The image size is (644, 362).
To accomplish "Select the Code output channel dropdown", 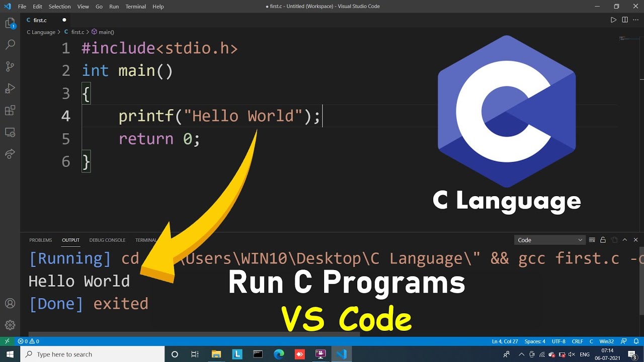I will tap(549, 240).
